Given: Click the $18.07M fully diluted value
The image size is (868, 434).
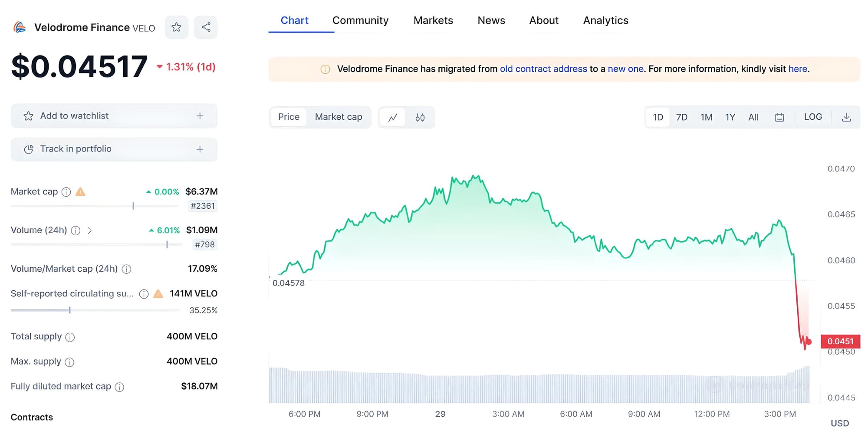Looking at the screenshot, I should click(199, 386).
